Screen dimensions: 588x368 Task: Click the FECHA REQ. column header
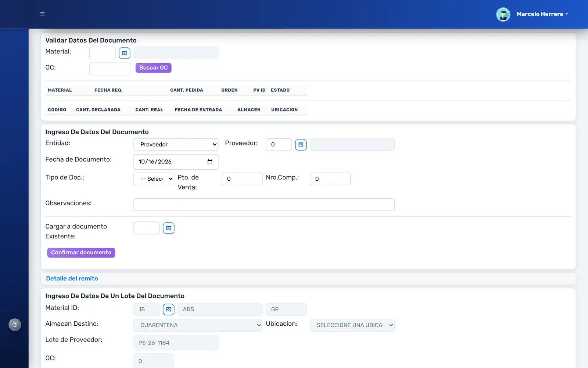[108, 90]
